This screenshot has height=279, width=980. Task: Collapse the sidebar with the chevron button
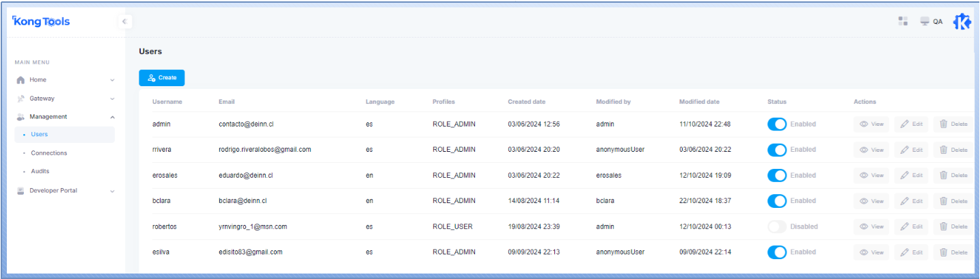[124, 22]
